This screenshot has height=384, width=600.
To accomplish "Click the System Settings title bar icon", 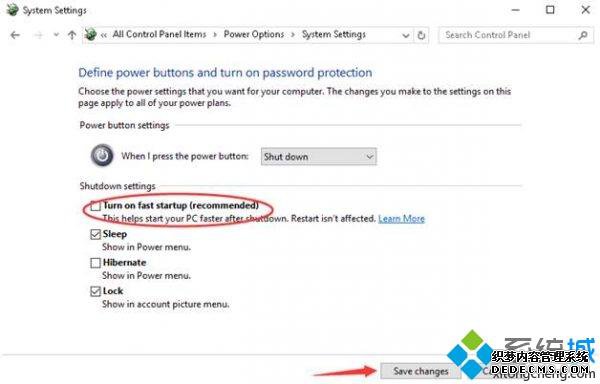I will pyautogui.click(x=12, y=10).
